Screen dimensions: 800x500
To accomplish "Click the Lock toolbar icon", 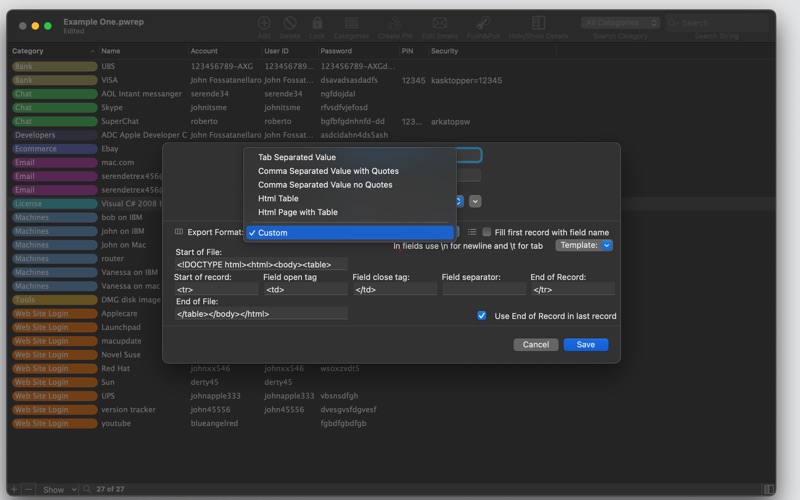I will click(x=317, y=23).
